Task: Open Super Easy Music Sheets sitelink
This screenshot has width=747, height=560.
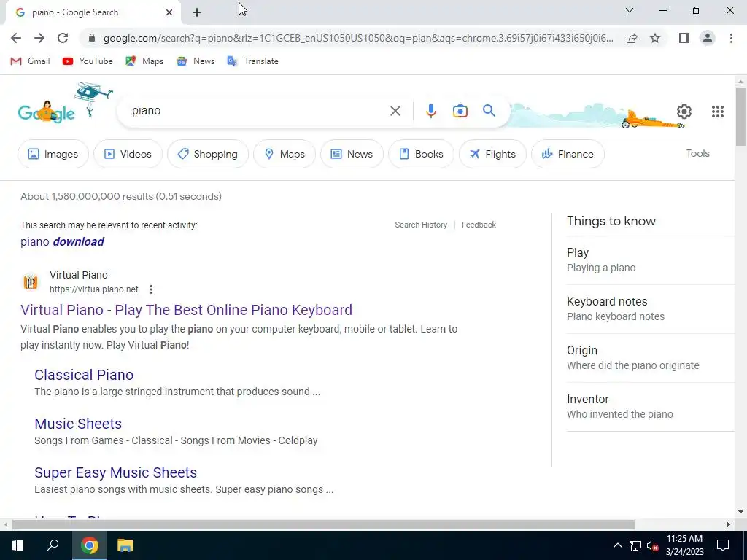Action: (x=116, y=472)
